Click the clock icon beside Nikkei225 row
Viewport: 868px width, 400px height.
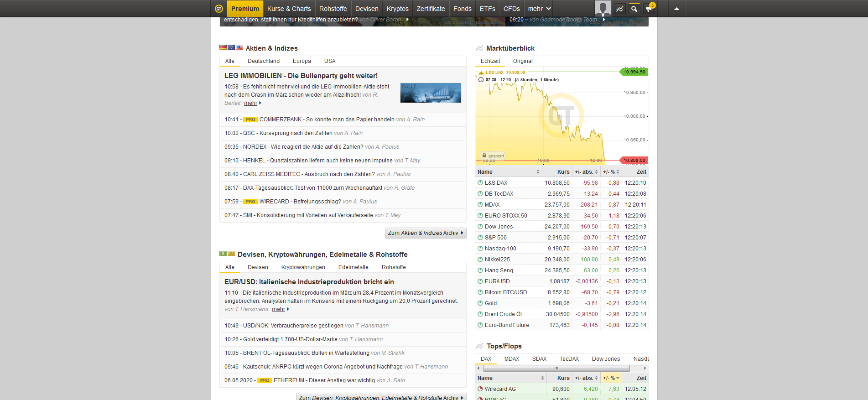click(480, 259)
